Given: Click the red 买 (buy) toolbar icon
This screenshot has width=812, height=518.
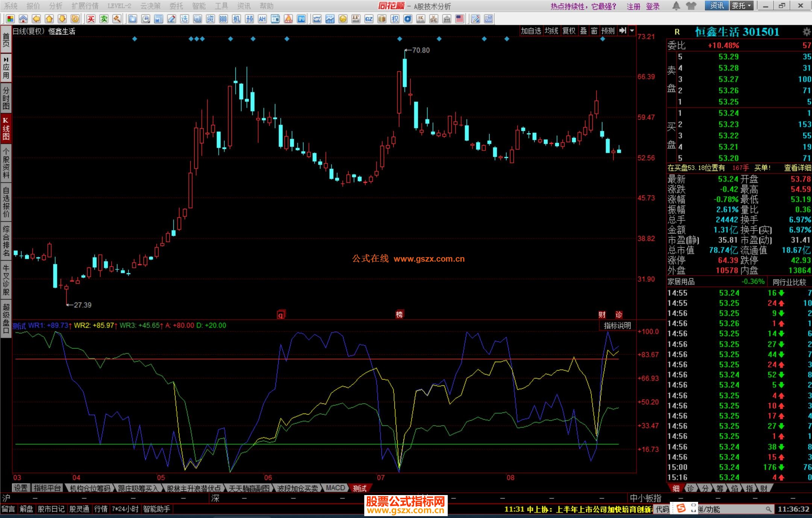Looking at the screenshot, I should coord(91,19).
